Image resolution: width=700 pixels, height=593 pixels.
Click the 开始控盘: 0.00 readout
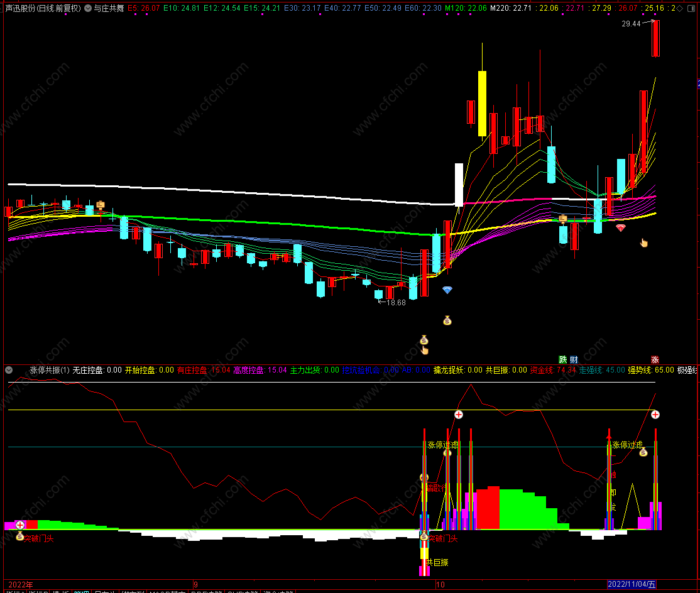point(149,370)
